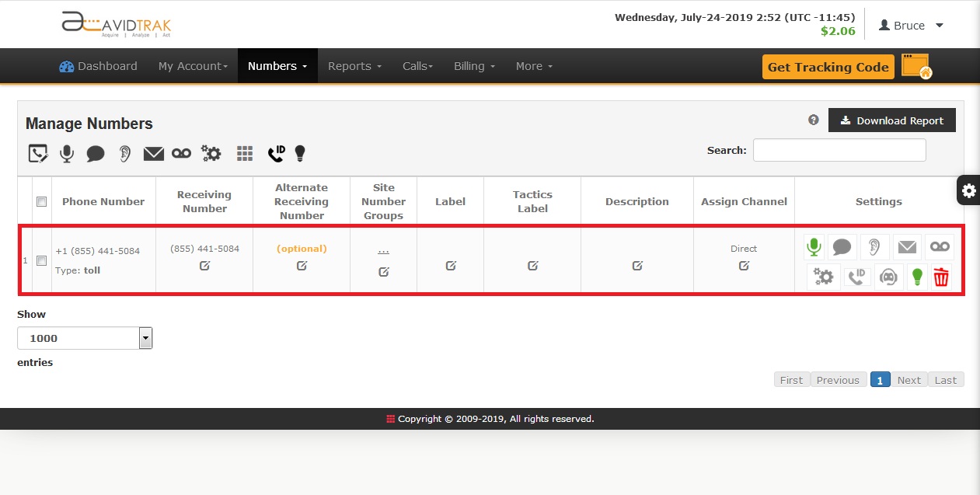Click the grid icon in Manage Numbers toolbar
This screenshot has height=495, width=980.
click(245, 154)
